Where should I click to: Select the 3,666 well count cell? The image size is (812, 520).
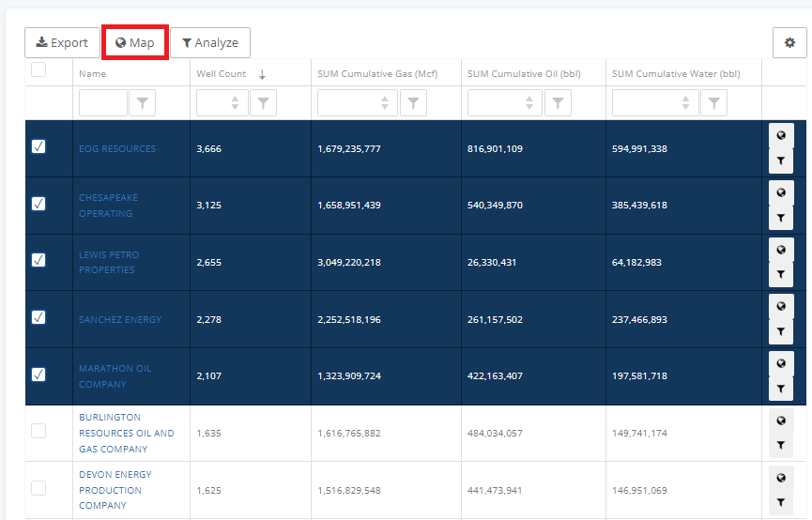coord(251,148)
